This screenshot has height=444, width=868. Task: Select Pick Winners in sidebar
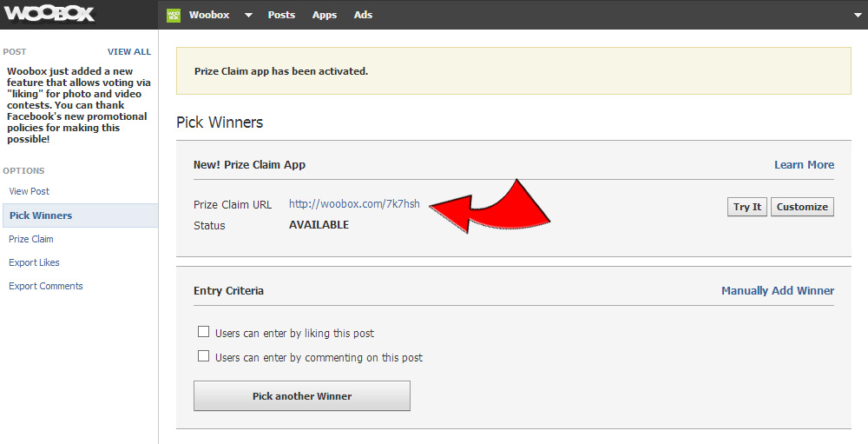click(79, 215)
